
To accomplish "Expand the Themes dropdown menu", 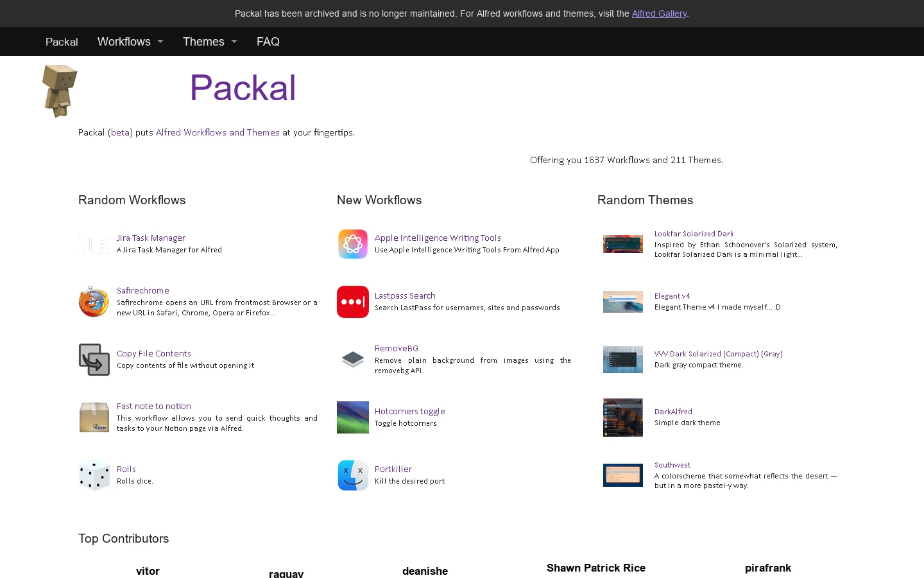I will point(210,42).
